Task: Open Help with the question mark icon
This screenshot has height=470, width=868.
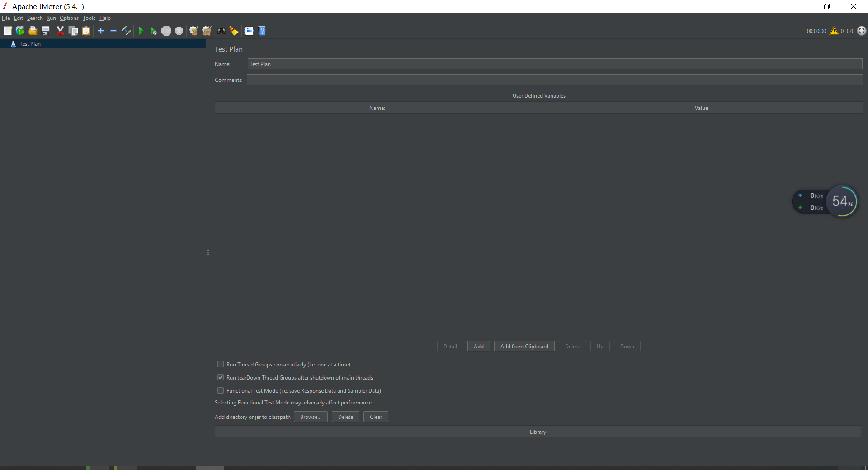Action: [262, 31]
